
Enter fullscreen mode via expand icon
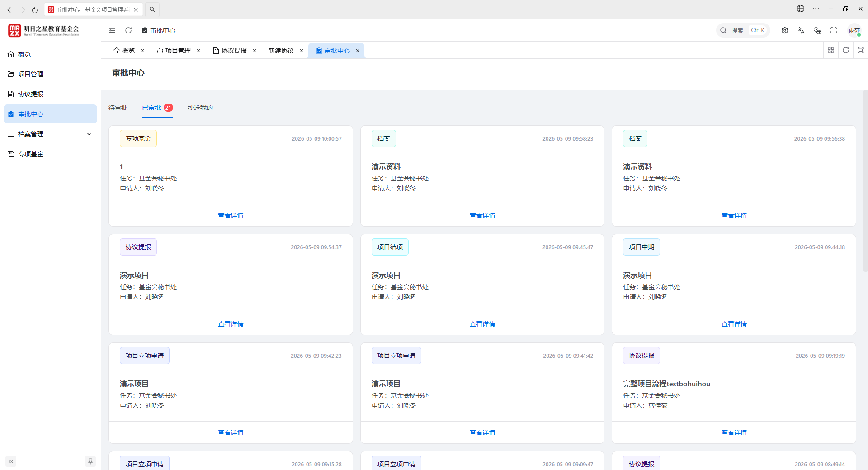(834, 30)
